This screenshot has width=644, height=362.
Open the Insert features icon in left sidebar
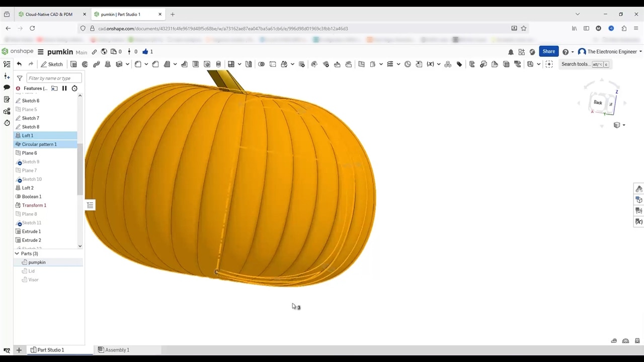(7, 76)
